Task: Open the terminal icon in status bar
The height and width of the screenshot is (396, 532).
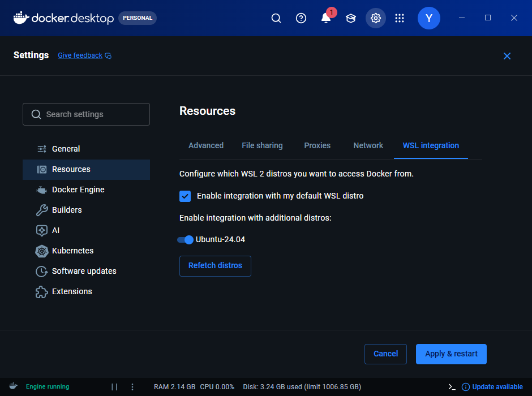Action: click(x=452, y=387)
